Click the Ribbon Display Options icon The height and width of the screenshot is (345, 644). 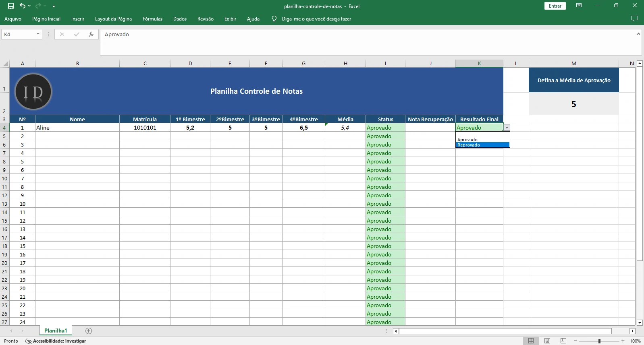579,6
